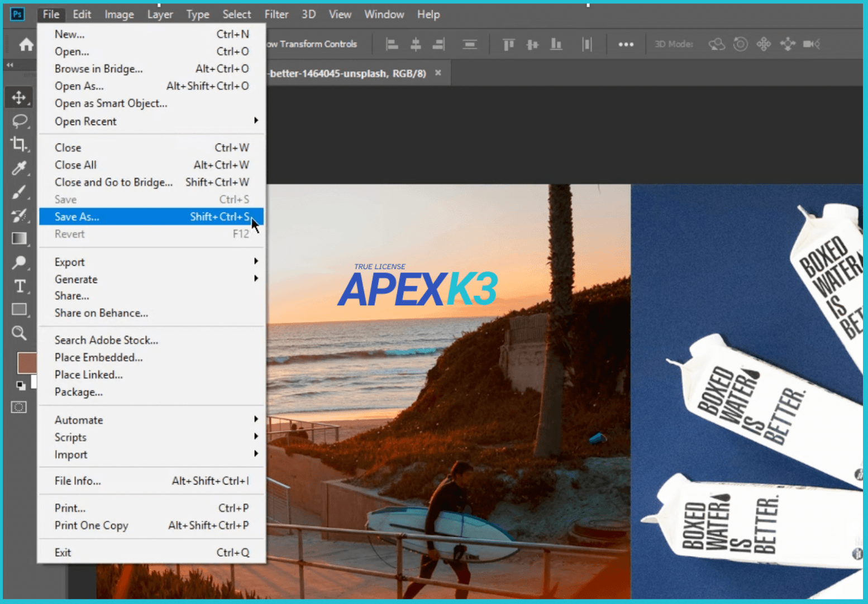Choose Place Linked...

point(151,375)
